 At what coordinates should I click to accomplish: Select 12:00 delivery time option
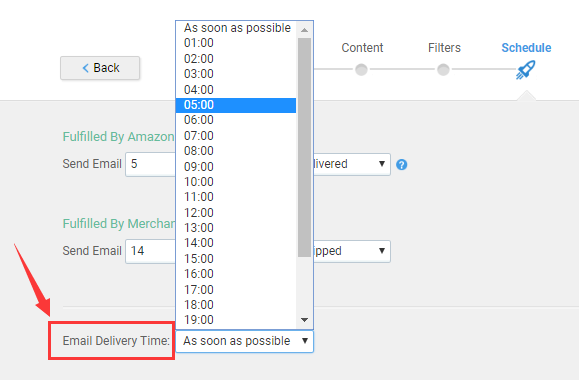tap(236, 213)
